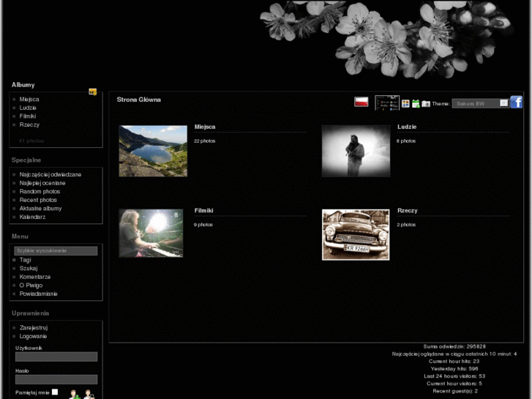532x399 pixels.
Task: Open the Filmiki piano thumbnail
Action: pos(151,234)
